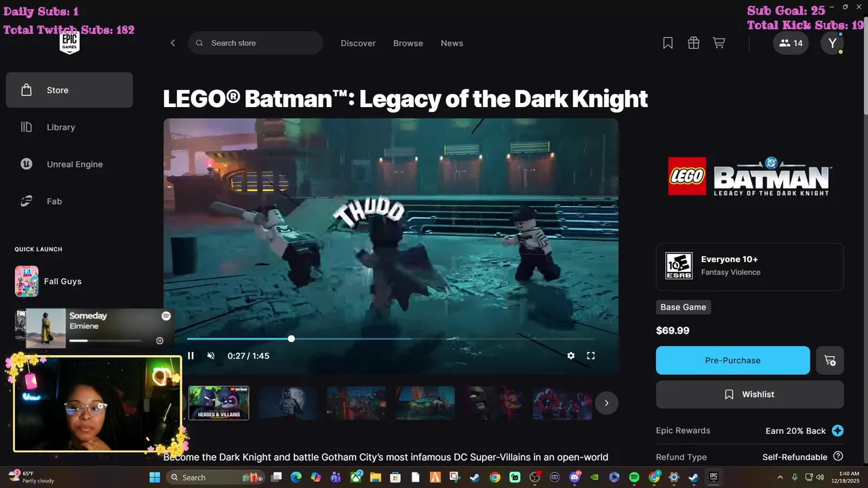
Task: Click the trailer playback position knob
Action: click(x=292, y=339)
